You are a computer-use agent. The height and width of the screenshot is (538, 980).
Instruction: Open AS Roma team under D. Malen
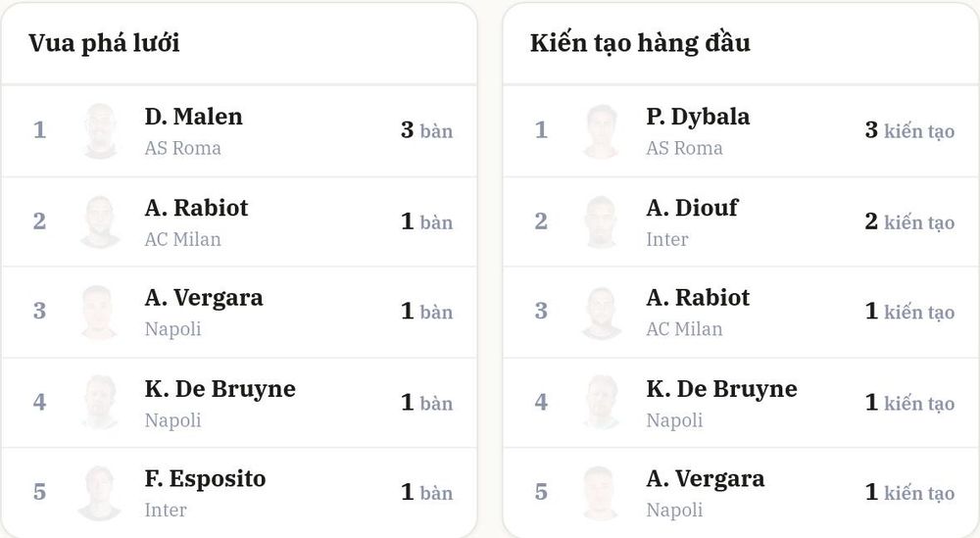[x=182, y=148]
